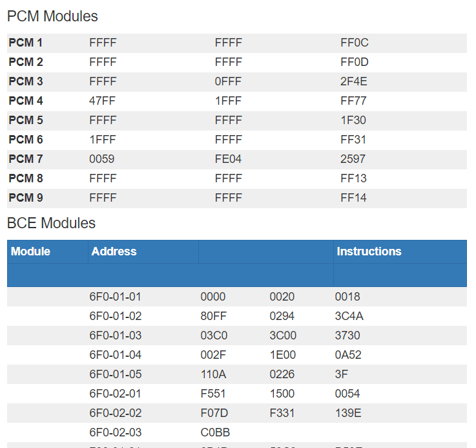Click address 6F0-02-01
Image resolution: width=476 pixels, height=448 pixels.
[x=115, y=394]
